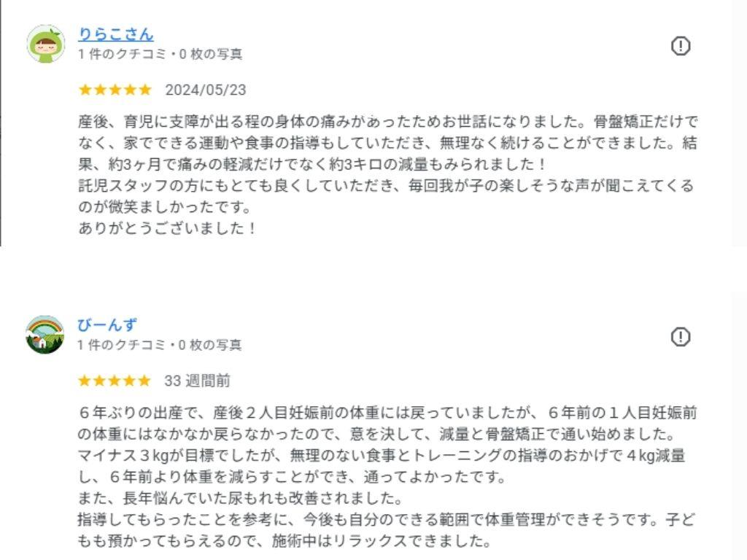Report りらこさん's review via the exclamation icon
The image size is (747, 560).
point(680,46)
